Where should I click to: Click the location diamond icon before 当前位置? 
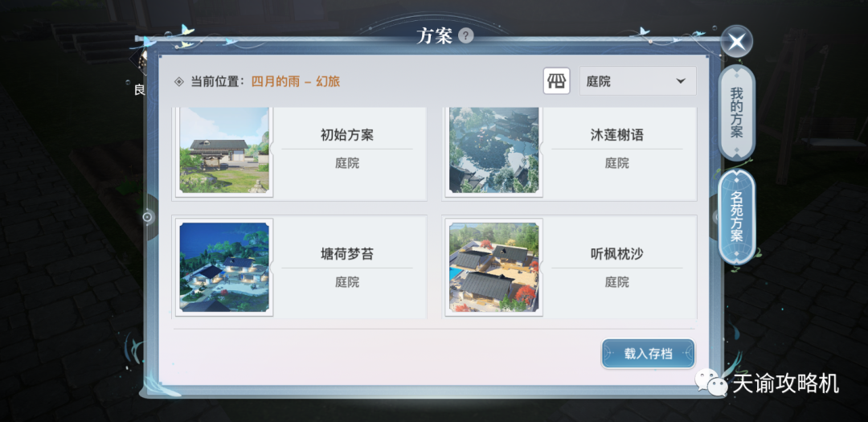pos(178,82)
